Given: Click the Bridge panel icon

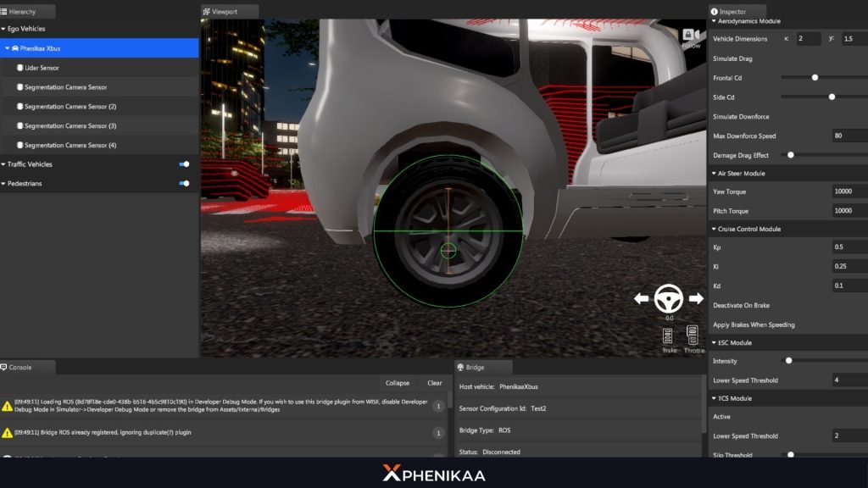Looking at the screenshot, I should click(x=460, y=368).
